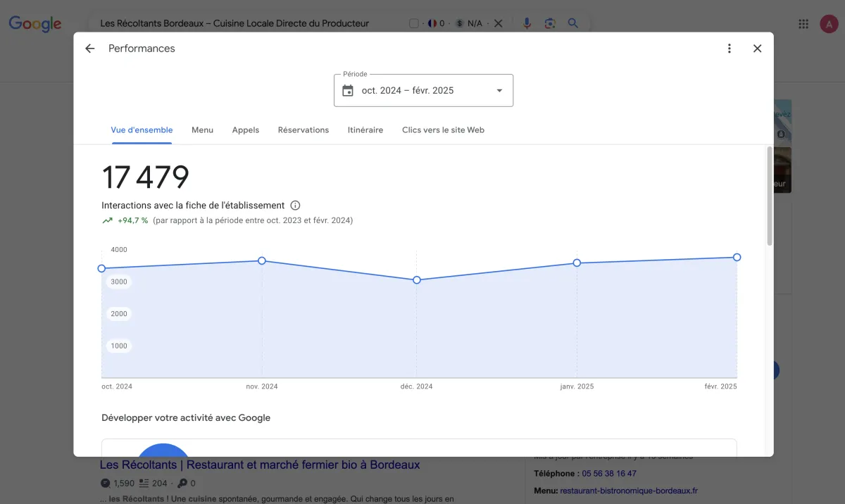The image size is (845, 504).
Task: Open Google Lens image search
Action: pyautogui.click(x=550, y=23)
